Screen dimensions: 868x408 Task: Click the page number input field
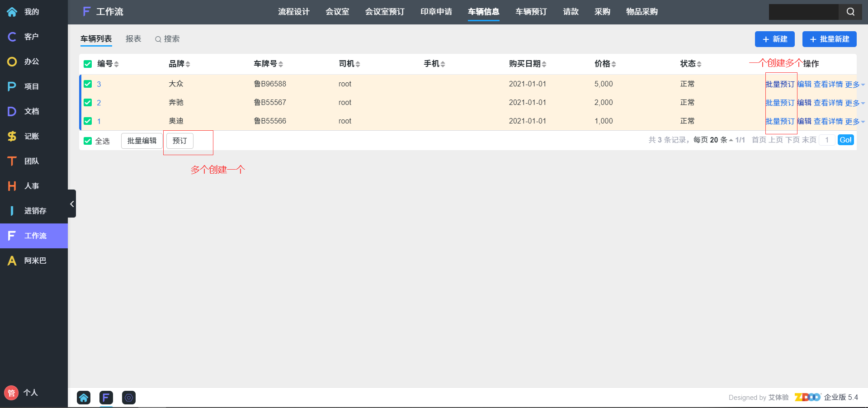pos(827,140)
